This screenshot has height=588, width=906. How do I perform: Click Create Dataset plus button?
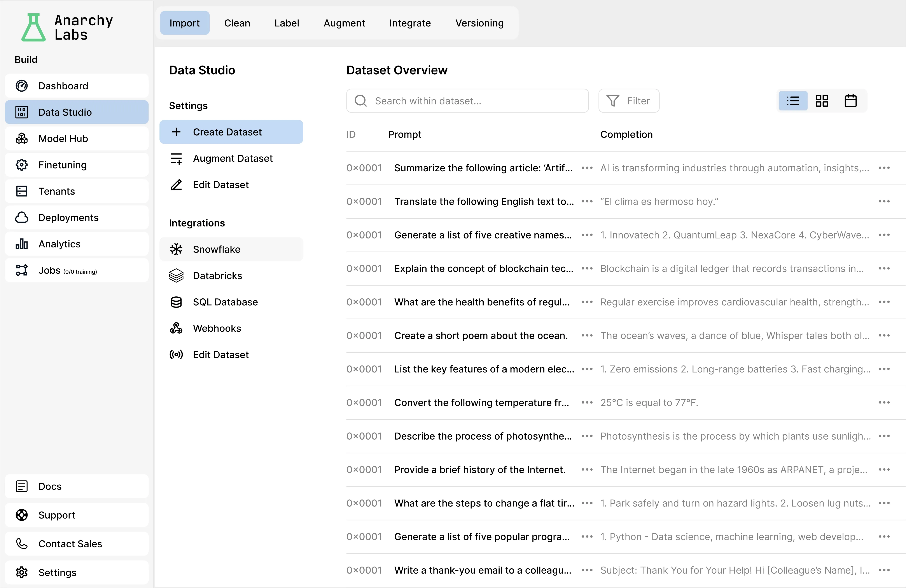point(231,132)
